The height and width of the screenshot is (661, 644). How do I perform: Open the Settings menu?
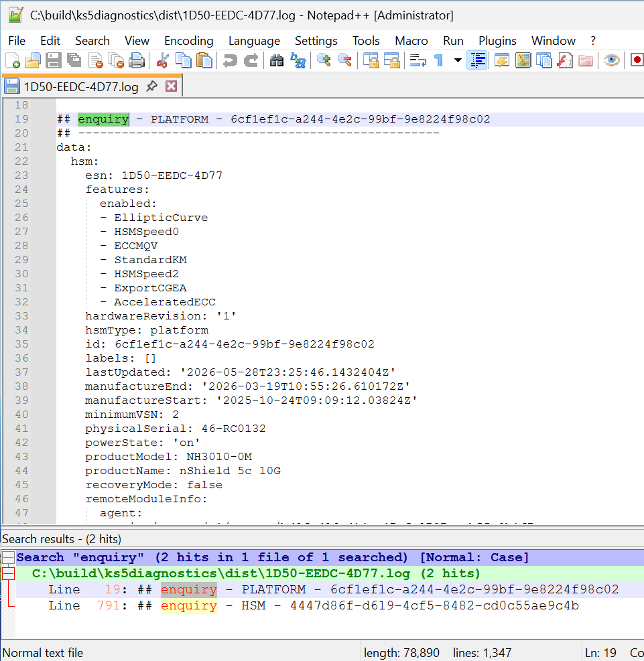point(316,41)
